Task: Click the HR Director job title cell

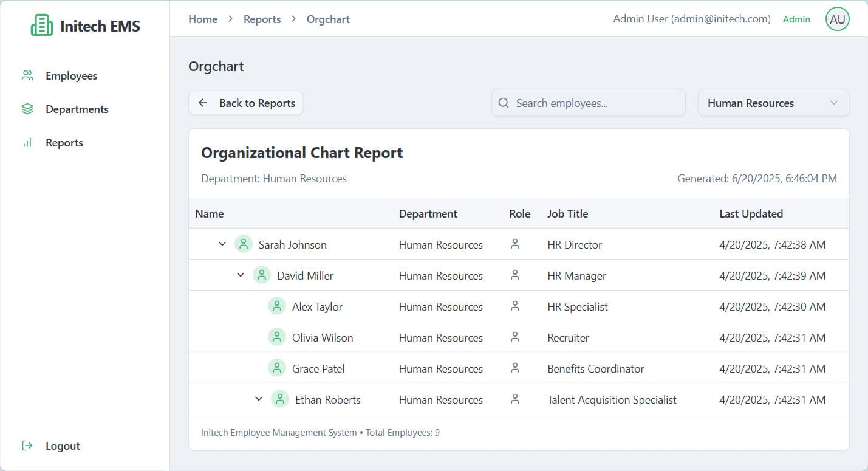Action: (x=575, y=245)
